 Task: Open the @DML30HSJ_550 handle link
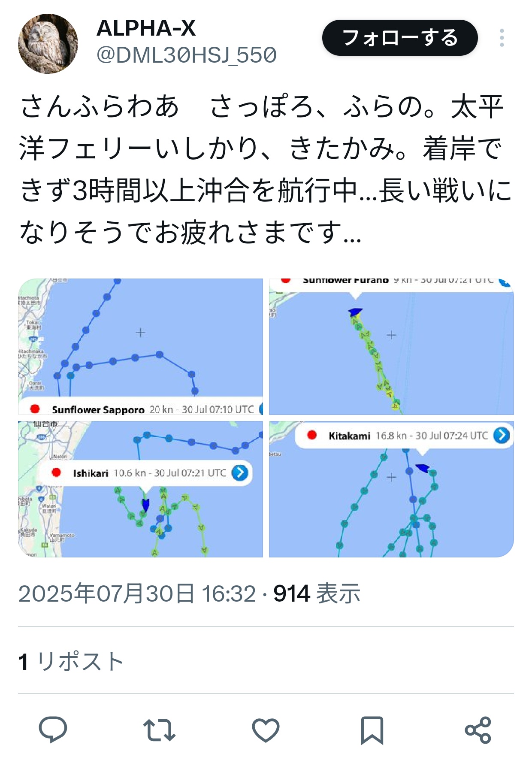coord(187,55)
